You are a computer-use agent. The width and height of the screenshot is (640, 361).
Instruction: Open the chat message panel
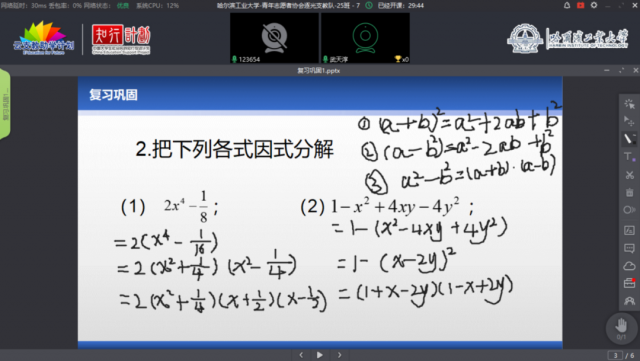[x=629, y=248]
